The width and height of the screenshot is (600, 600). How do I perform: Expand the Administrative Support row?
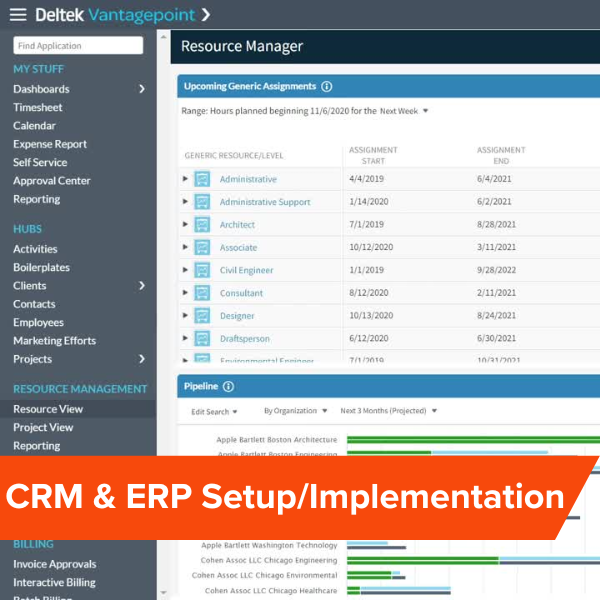pos(185,201)
